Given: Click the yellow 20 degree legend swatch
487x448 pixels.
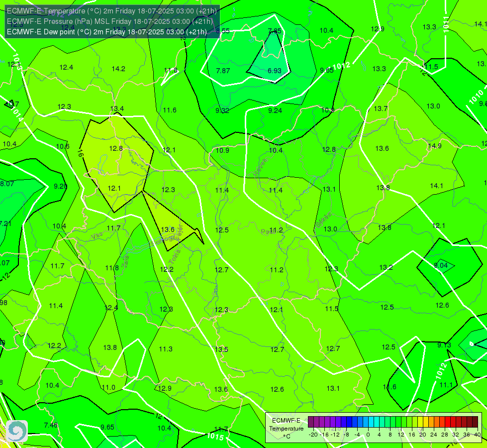Looking at the screenshot, I should coord(420,422).
